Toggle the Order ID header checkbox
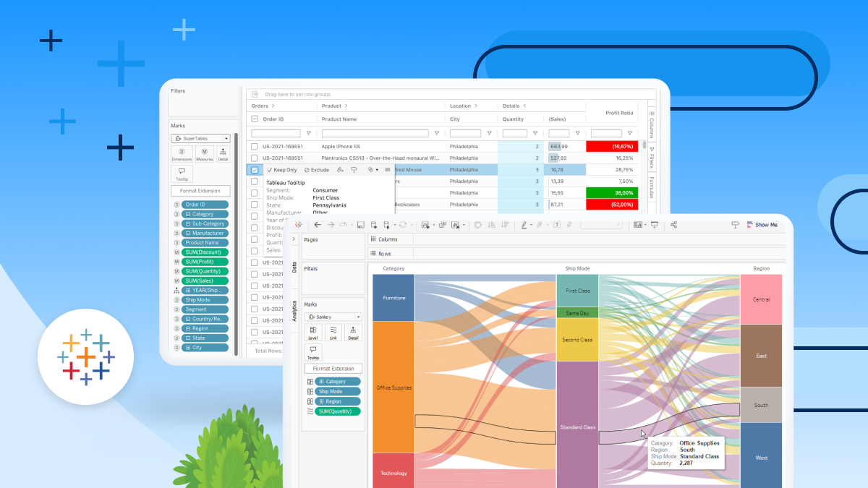The width and height of the screenshot is (868, 488). [x=255, y=119]
